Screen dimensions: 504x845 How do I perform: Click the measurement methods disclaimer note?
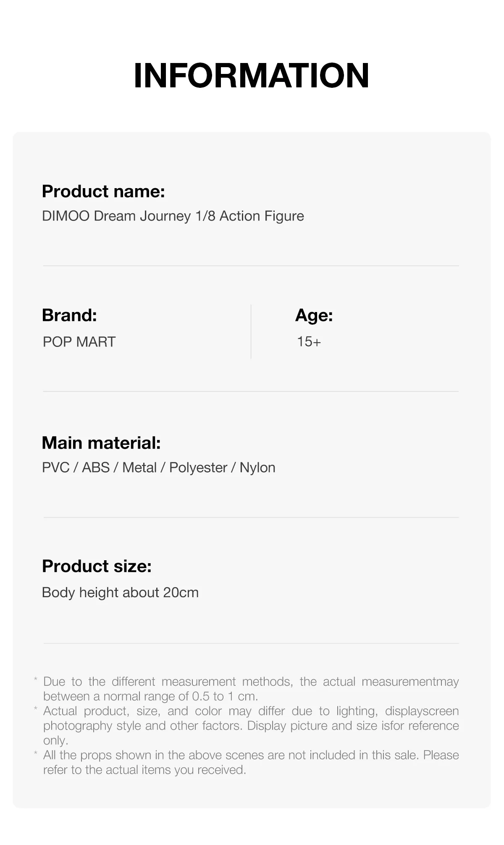[x=251, y=689]
